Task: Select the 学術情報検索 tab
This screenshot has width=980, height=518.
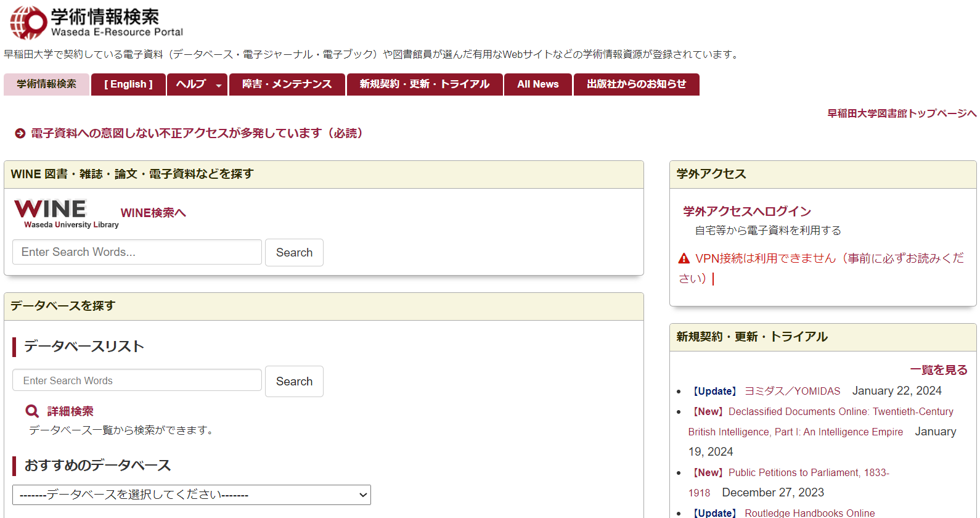Action: click(47, 84)
